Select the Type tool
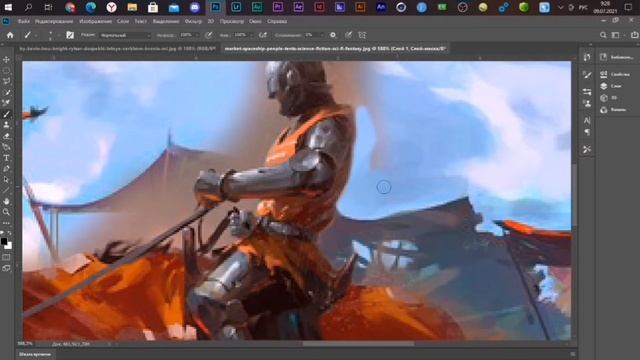The image size is (640, 360). point(6,158)
